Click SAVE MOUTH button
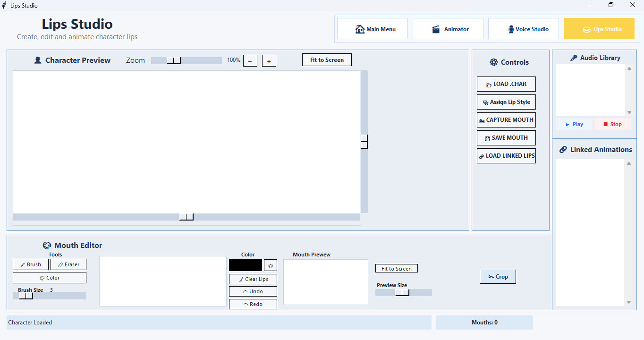Viewport: 644px width, 340px height. tap(506, 138)
